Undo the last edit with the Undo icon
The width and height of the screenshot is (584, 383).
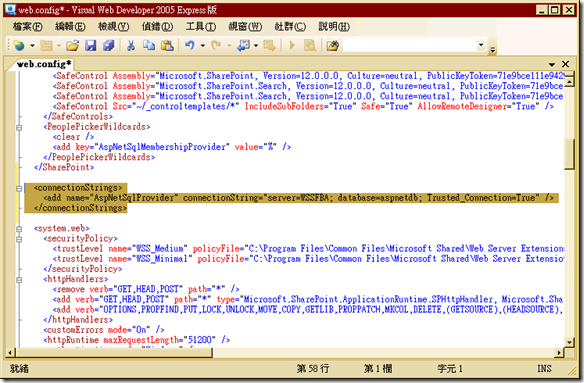190,46
